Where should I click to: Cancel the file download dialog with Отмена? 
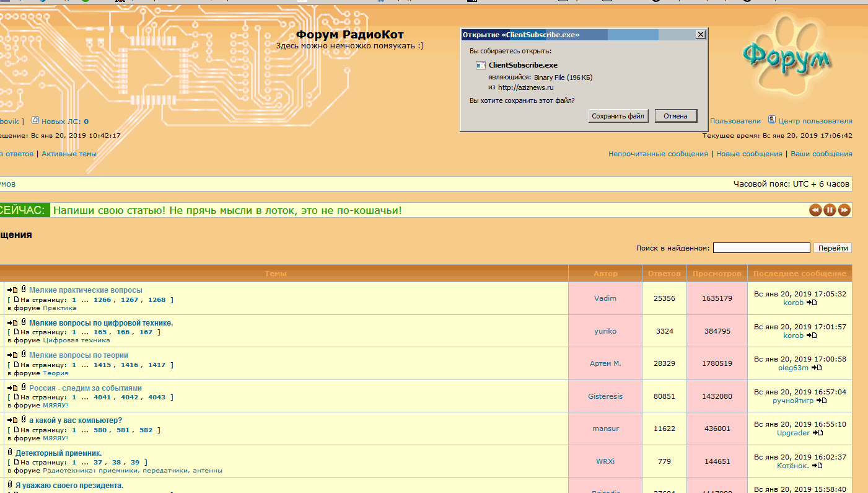tap(675, 116)
